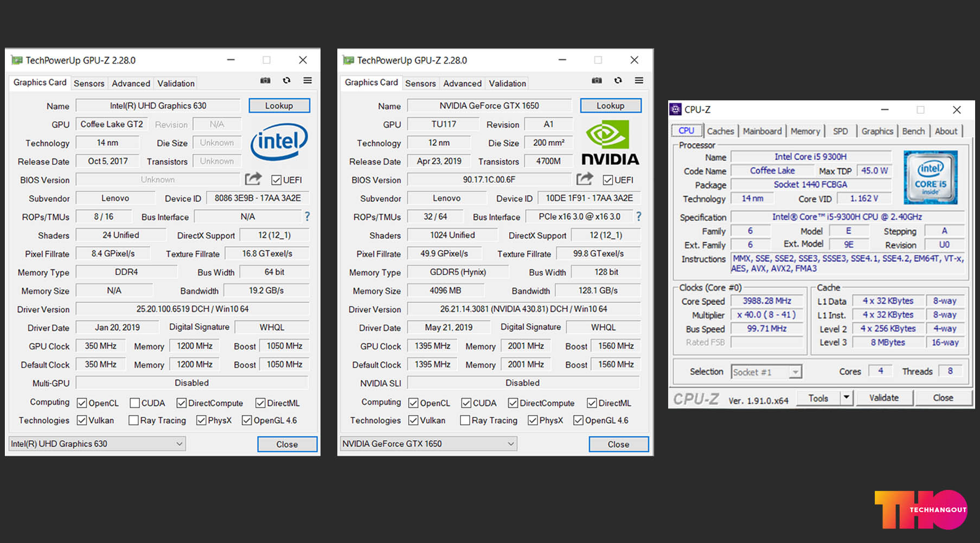980x543 pixels.
Task: Open the hamburger menu in Intel GPU-Z window
Action: pos(308,80)
